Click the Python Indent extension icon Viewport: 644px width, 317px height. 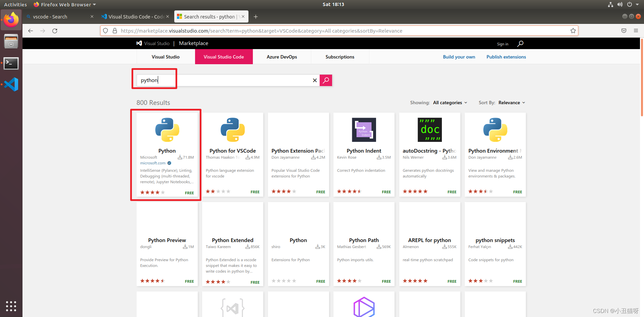[x=364, y=130]
